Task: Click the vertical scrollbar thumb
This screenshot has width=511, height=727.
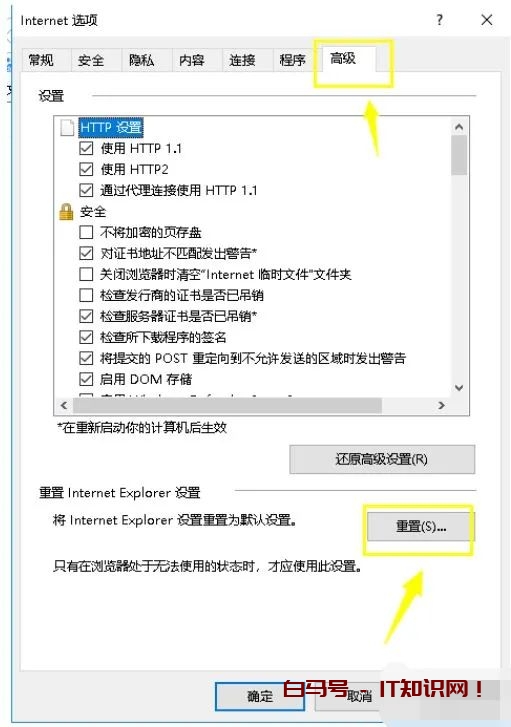Action: [459, 155]
